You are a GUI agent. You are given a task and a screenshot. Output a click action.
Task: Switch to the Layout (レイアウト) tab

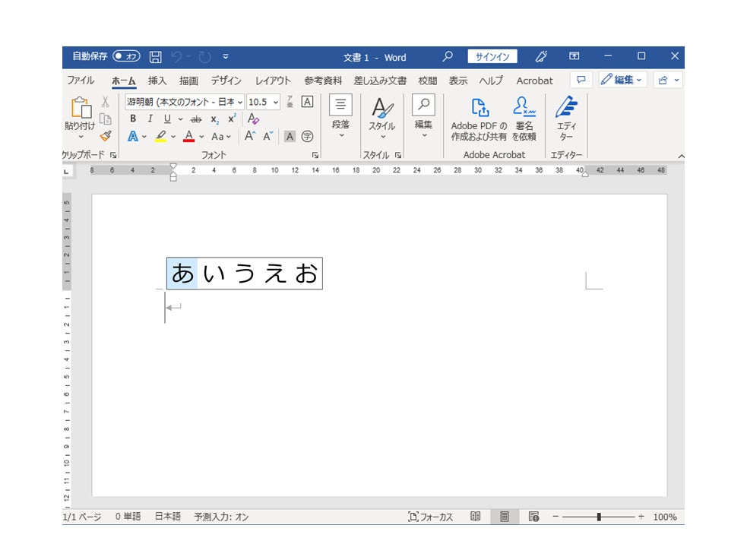click(273, 81)
